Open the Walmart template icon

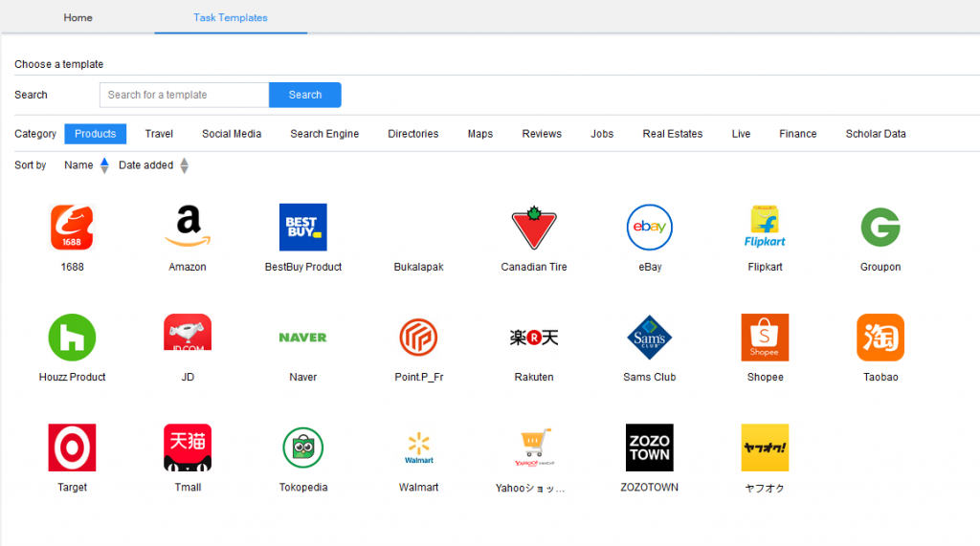point(418,448)
